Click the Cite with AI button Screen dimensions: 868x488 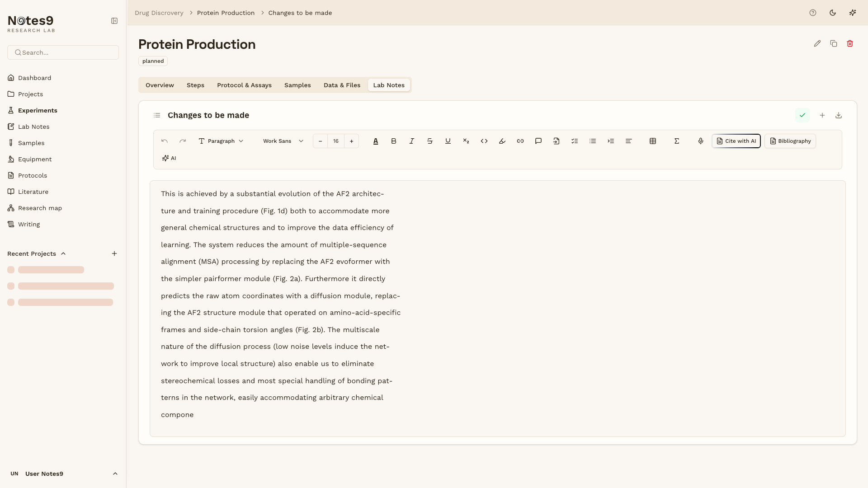pyautogui.click(x=736, y=141)
